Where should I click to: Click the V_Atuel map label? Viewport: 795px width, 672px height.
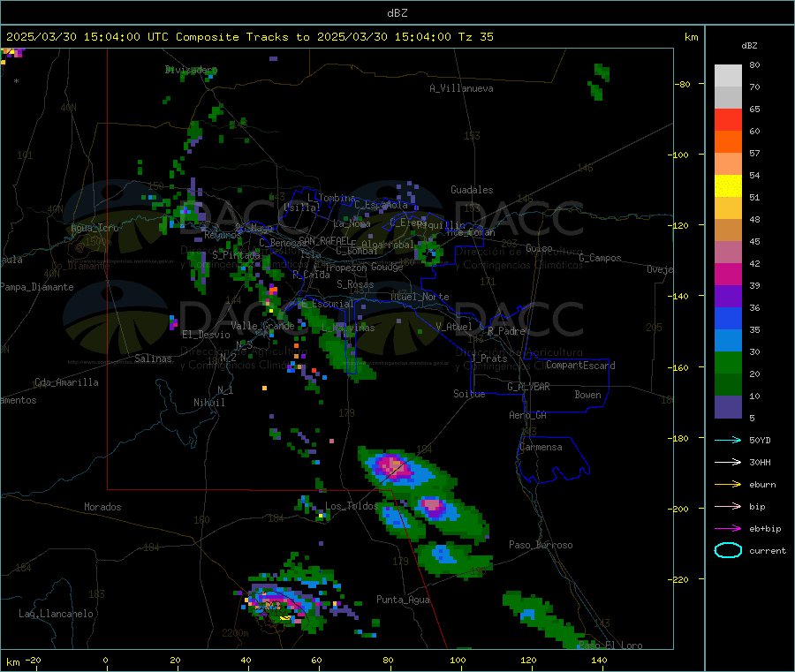coord(454,327)
